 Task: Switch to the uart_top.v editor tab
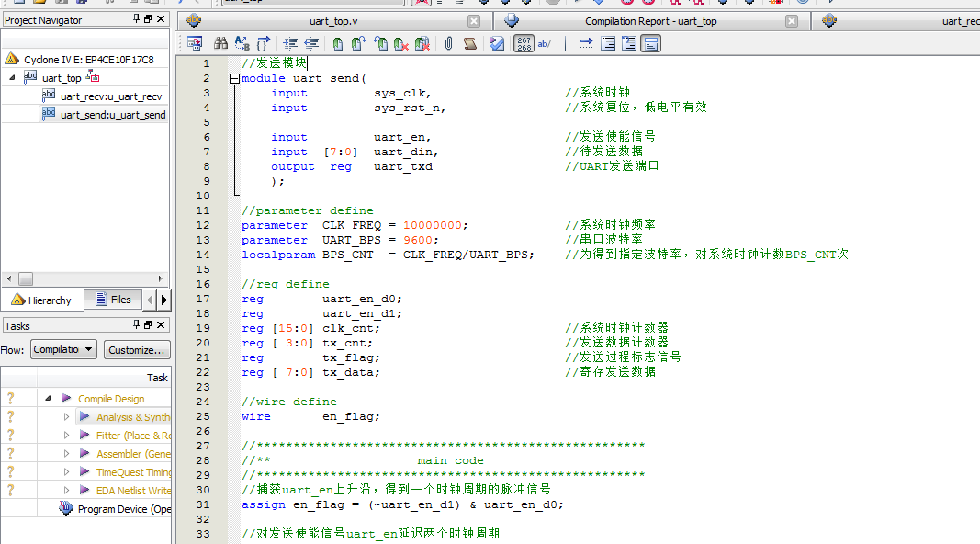(330, 21)
